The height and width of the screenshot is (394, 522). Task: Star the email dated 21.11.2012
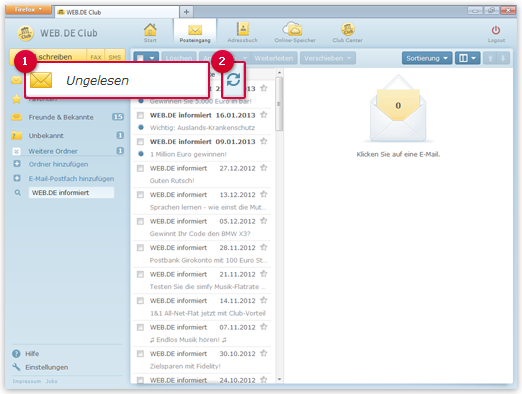(x=264, y=274)
